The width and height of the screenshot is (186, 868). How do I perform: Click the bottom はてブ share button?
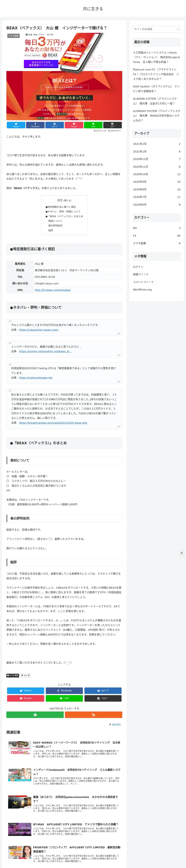[103, 690]
